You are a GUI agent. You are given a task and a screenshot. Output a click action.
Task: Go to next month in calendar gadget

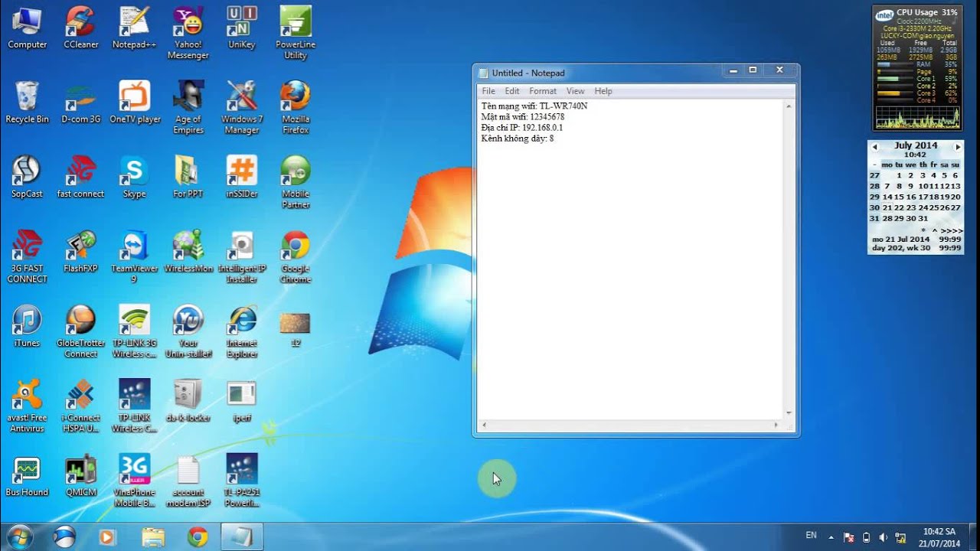coord(957,146)
